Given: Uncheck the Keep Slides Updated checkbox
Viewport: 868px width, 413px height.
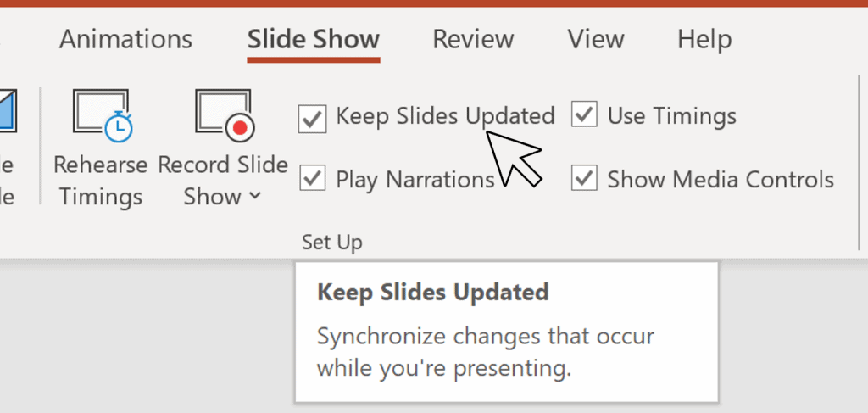Looking at the screenshot, I should 312,119.
